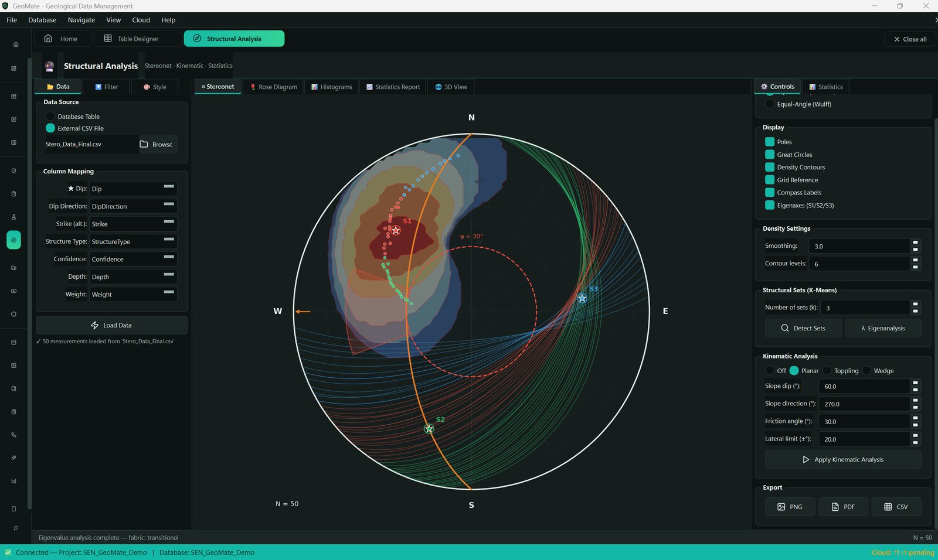Open the home icon in the left sidebar
The width and height of the screenshot is (938, 560).
pyautogui.click(x=16, y=45)
